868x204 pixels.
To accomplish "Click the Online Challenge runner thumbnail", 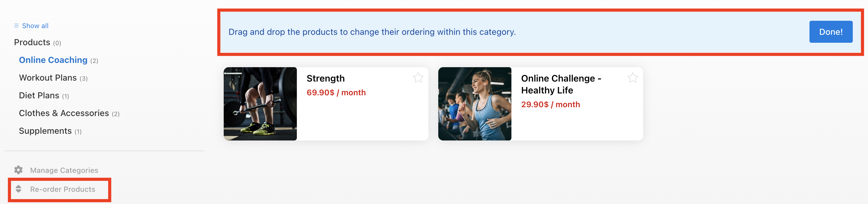I will click(475, 104).
